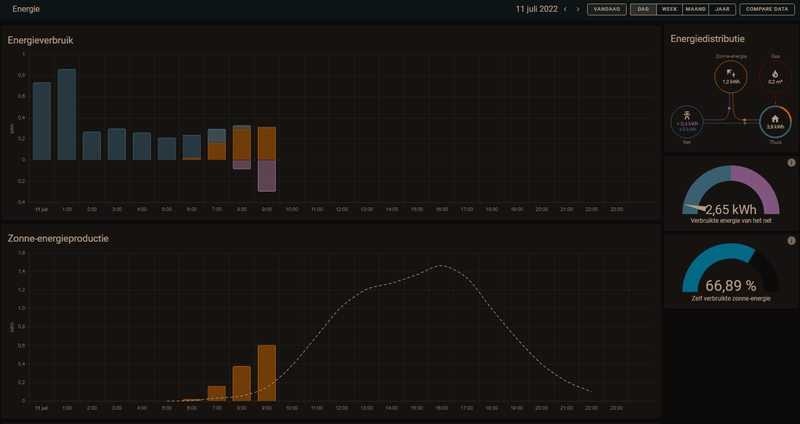Click the Energieverbruik card heading
Screen dimensions: 800x424
tap(40, 40)
